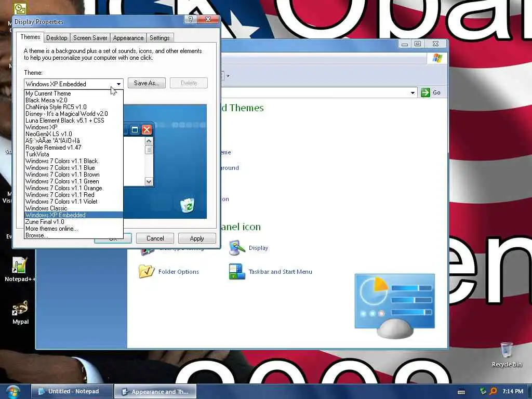Viewport: 532px width, 399px height.
Task: Switch to the Settings tab
Action: tap(159, 37)
